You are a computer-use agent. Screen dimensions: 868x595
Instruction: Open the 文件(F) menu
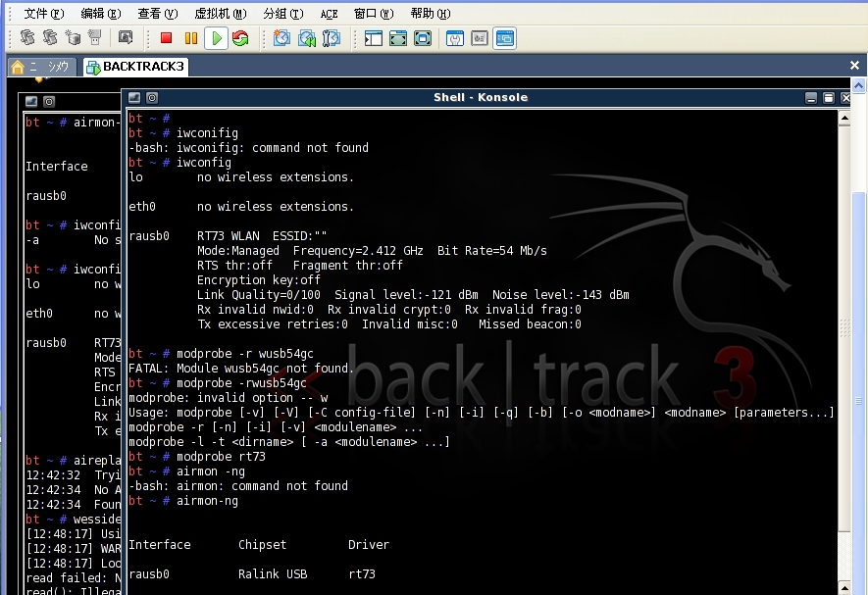tap(44, 14)
